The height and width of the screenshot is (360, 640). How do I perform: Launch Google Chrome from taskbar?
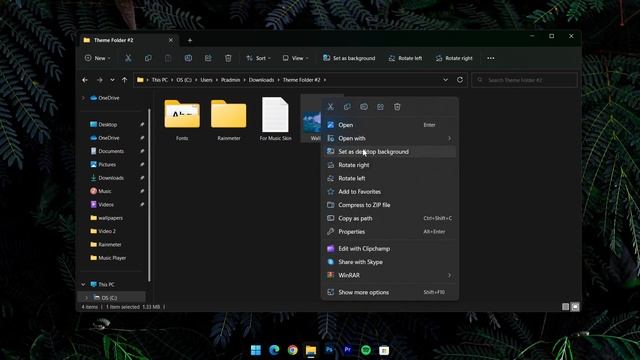click(x=293, y=350)
